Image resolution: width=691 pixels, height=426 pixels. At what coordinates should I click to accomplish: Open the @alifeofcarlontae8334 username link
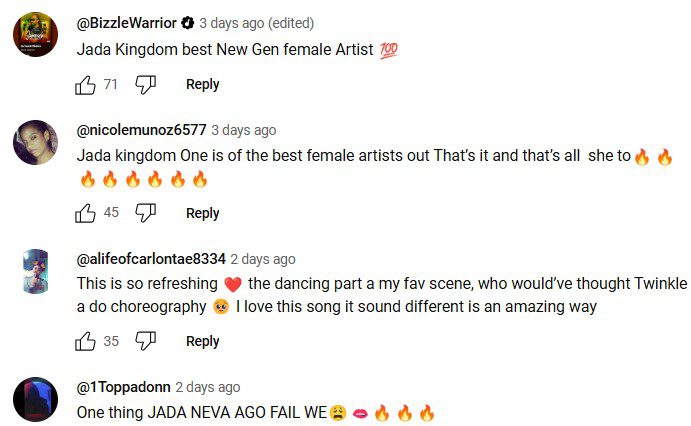(x=151, y=258)
